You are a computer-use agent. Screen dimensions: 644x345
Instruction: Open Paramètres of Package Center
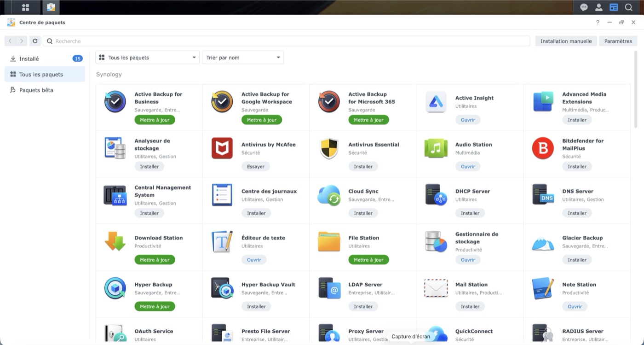pos(618,41)
